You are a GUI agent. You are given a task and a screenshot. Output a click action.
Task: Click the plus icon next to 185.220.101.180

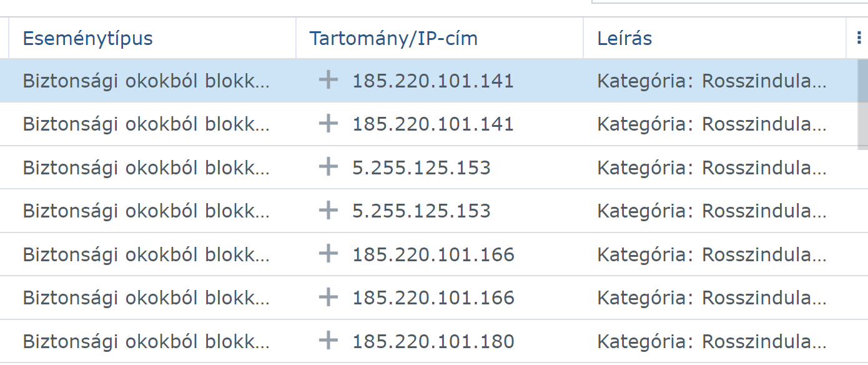click(328, 341)
